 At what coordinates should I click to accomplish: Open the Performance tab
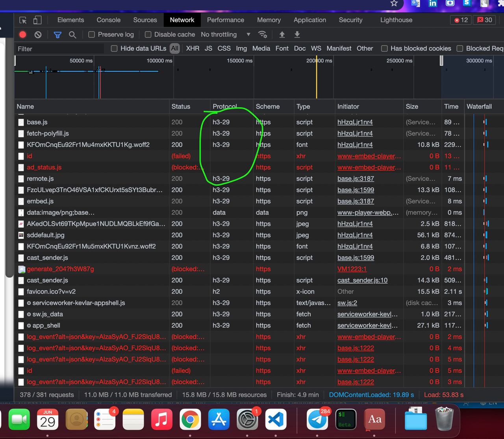[226, 20]
